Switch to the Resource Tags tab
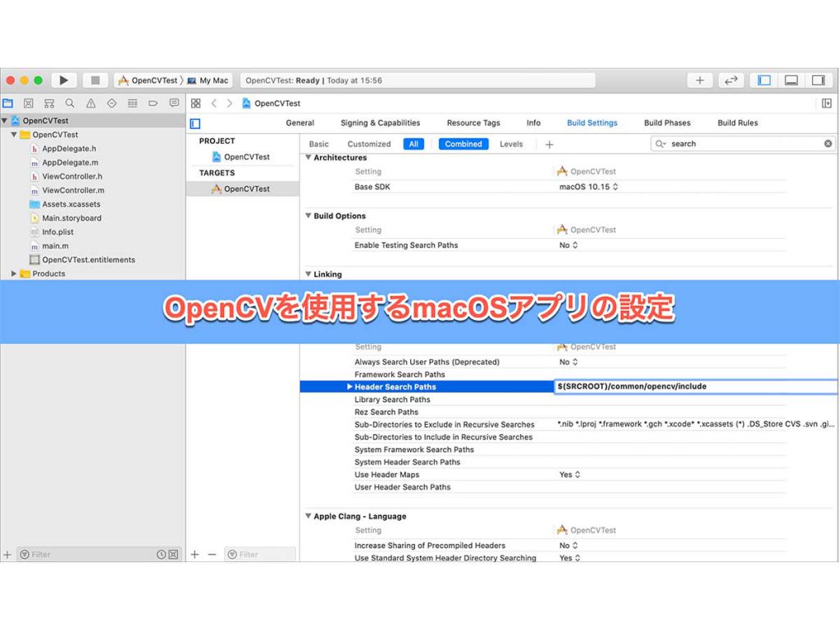Image resolution: width=840 pixels, height=630 pixels. tap(473, 123)
